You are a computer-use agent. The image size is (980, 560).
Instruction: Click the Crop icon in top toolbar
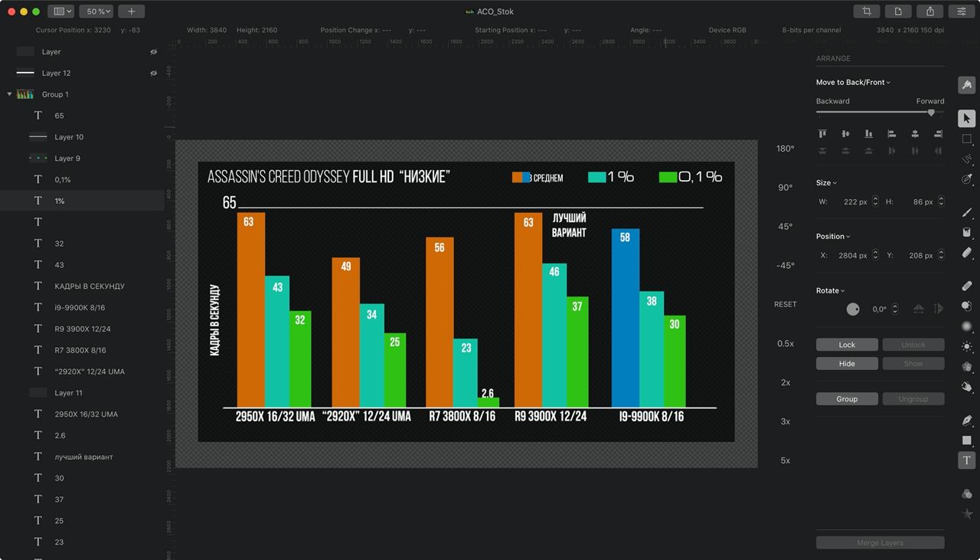(x=867, y=11)
